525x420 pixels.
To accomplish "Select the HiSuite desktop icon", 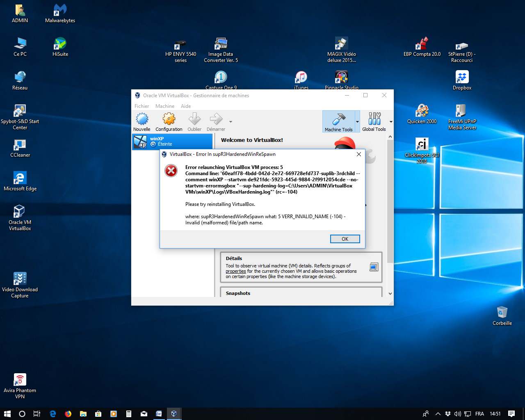I will point(60,47).
